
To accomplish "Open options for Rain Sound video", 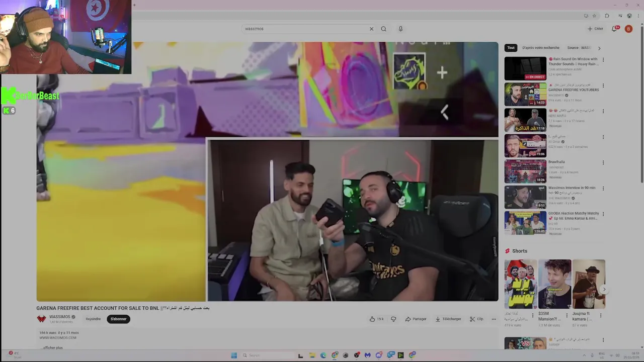I will (x=603, y=60).
